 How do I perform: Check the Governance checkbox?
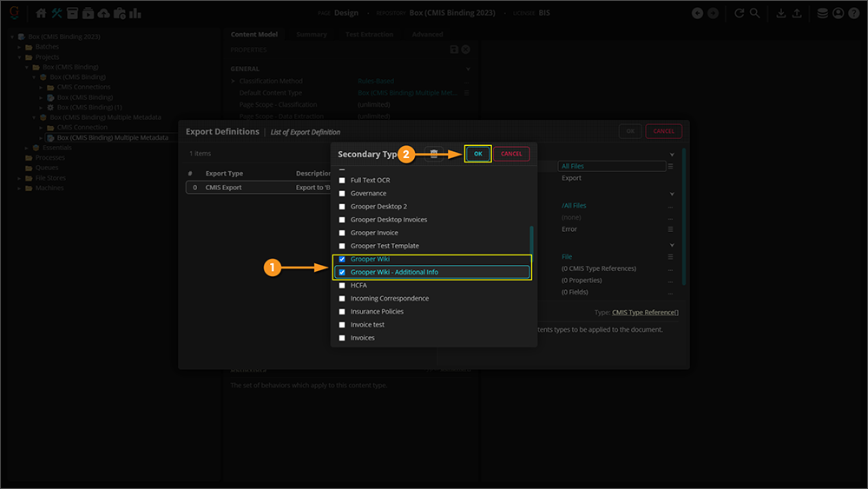[342, 194]
